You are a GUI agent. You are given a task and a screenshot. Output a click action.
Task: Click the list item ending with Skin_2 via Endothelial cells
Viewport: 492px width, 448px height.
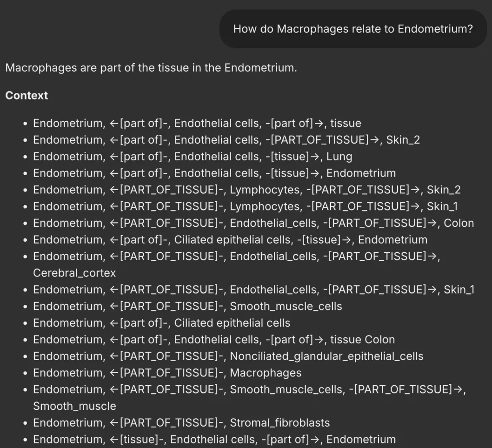(226, 140)
